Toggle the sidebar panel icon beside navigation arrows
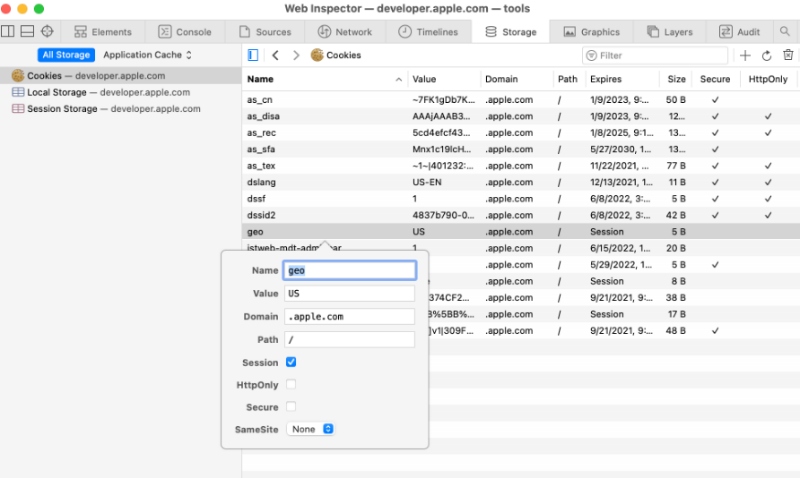Image resolution: width=800 pixels, height=478 pixels. click(253, 56)
